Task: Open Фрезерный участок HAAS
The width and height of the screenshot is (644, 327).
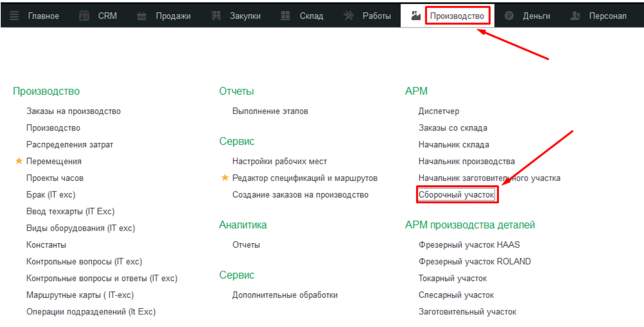Action: pyautogui.click(x=469, y=245)
